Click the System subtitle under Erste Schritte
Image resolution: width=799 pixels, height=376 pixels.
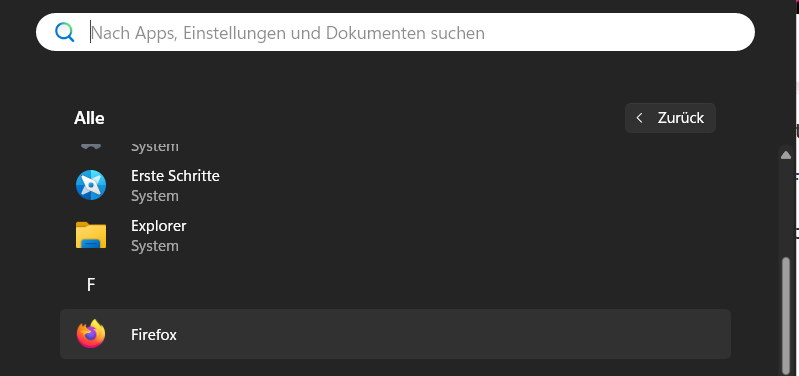pos(155,196)
